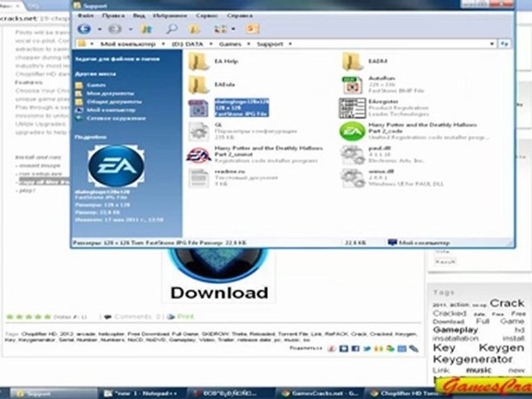Click the Crack tag in Tags cloud
The width and height of the screenshot is (532, 399).
click(507, 303)
